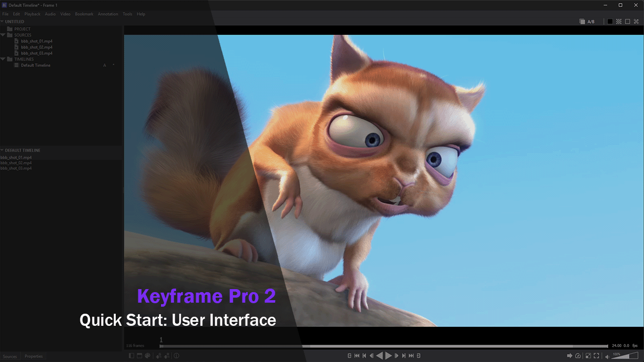The height and width of the screenshot is (362, 644).
Task: Click the right-arrow icon beside the speedometer
Action: pos(570,356)
